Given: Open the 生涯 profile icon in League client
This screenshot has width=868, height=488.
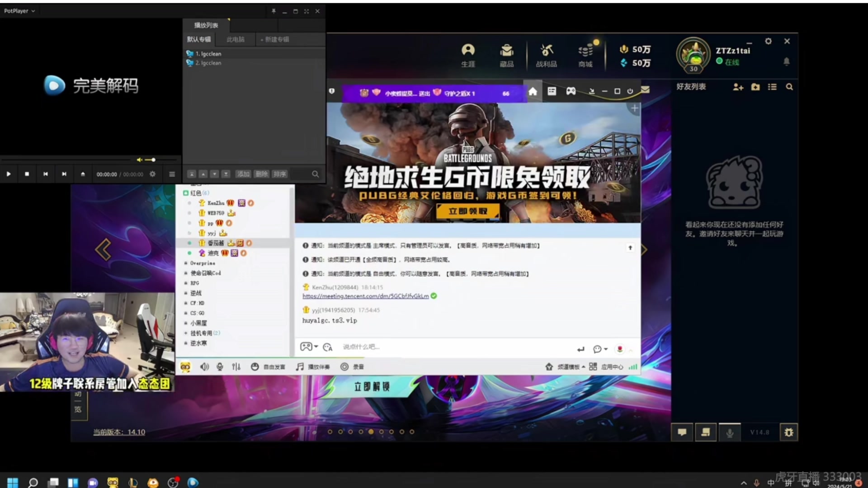Looking at the screenshot, I should (x=468, y=55).
